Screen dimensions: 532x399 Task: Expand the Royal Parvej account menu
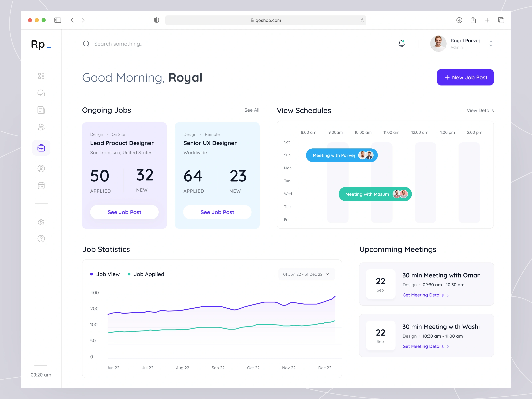[491, 44]
